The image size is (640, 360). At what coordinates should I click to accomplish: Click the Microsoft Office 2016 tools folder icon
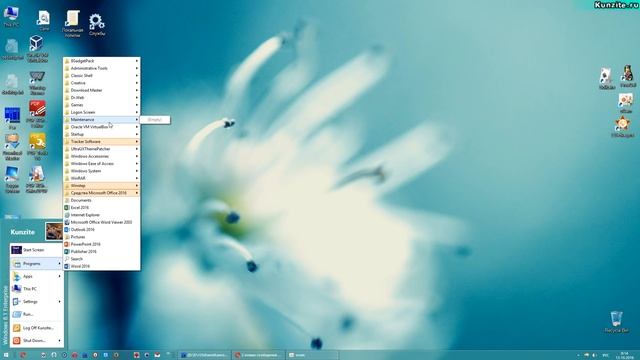click(67, 193)
